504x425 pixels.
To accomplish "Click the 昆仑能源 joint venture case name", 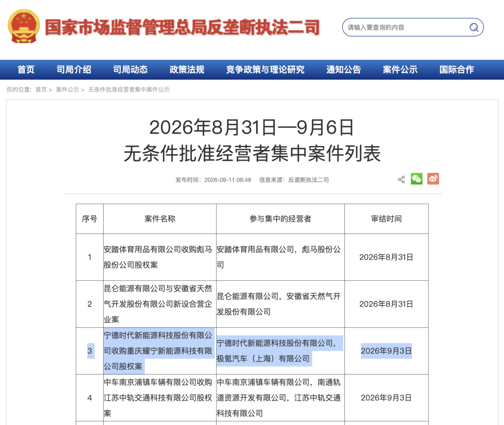I will [158, 304].
